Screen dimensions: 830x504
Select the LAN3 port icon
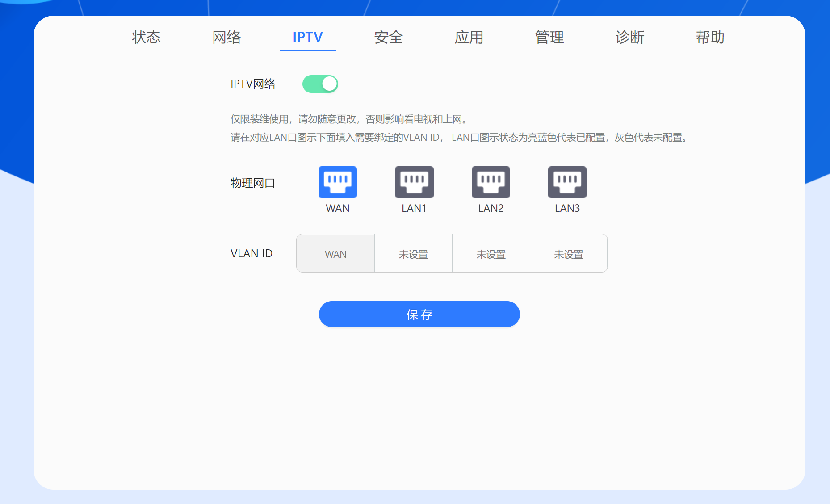point(567,182)
